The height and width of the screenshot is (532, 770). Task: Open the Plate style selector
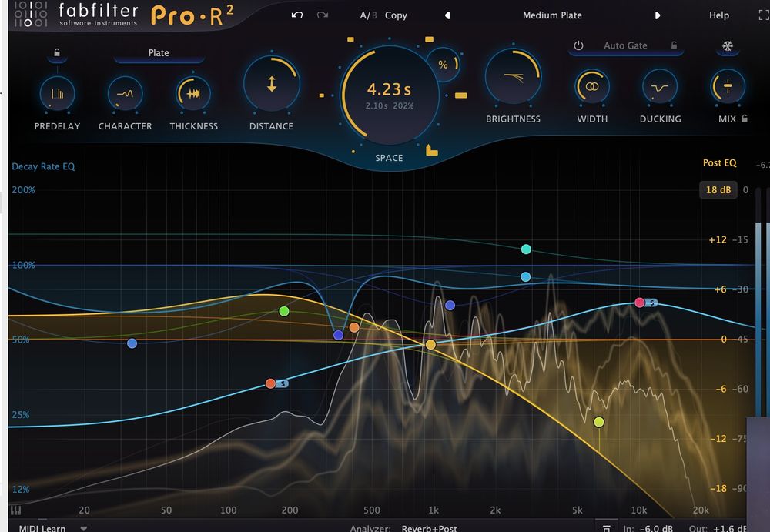point(159,53)
